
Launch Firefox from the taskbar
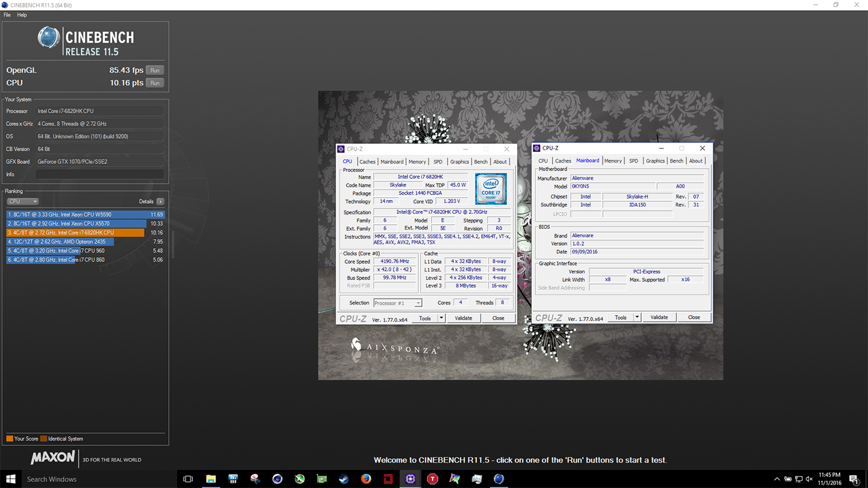(x=366, y=479)
